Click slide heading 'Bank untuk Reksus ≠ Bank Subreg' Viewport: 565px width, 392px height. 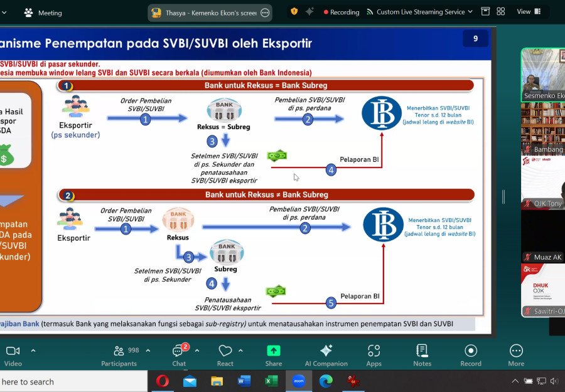pyautogui.click(x=267, y=194)
